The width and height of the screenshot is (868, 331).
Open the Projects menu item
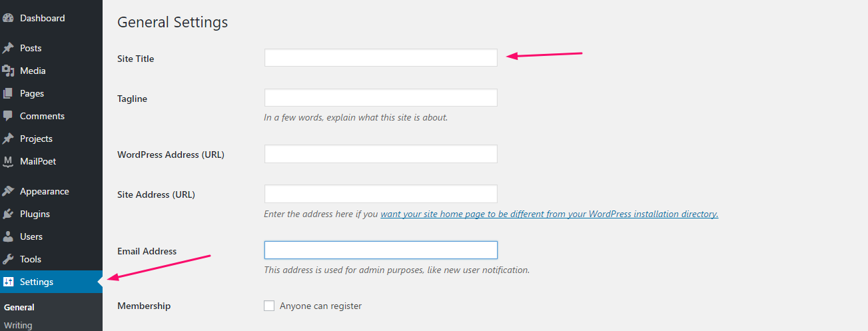[51, 139]
